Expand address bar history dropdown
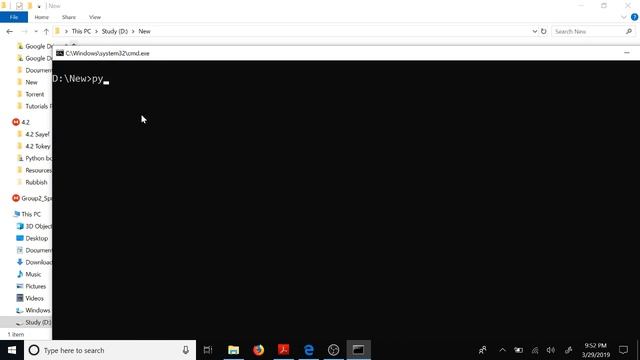The height and width of the screenshot is (360, 640). click(535, 31)
